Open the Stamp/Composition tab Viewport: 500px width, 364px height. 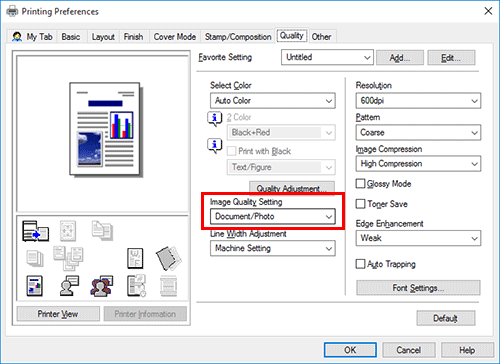[238, 37]
